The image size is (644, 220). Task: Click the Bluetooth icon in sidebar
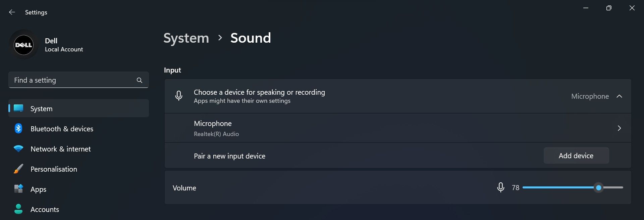18,129
